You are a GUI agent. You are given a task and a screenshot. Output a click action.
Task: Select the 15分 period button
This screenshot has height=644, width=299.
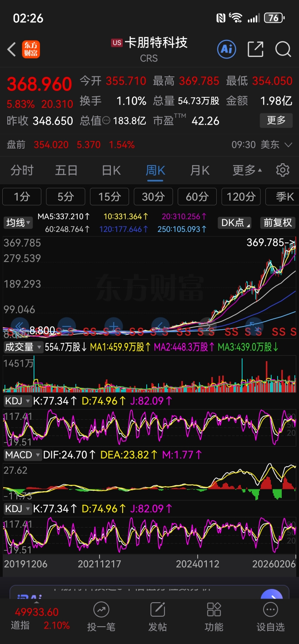[x=110, y=196]
